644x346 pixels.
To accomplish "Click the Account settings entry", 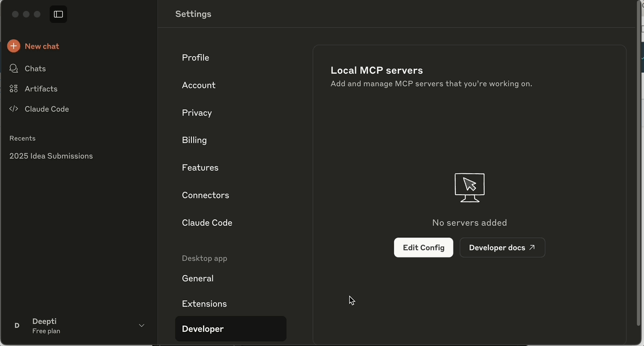I will pyautogui.click(x=199, y=85).
